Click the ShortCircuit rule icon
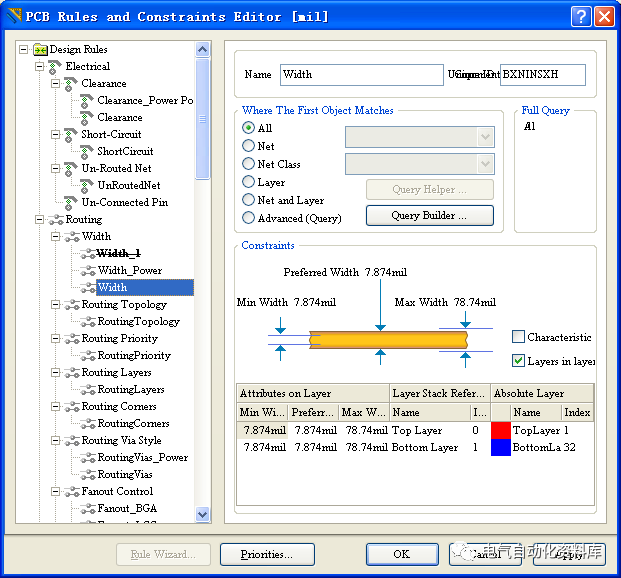Viewport: 621px width, 578px height. tap(87, 152)
